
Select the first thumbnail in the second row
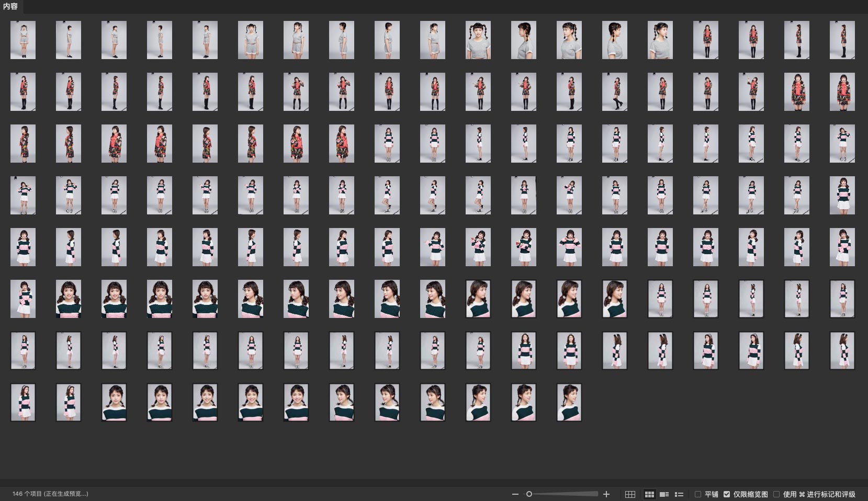click(x=23, y=92)
